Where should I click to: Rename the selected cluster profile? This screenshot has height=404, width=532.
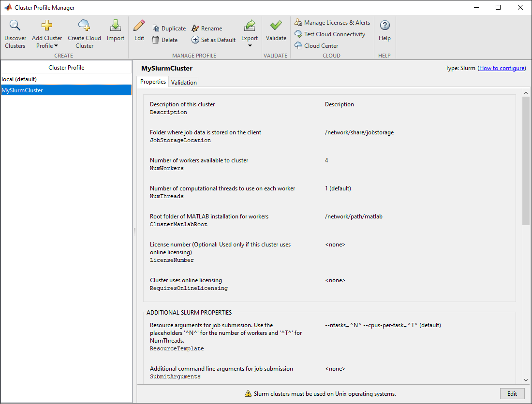207,29
